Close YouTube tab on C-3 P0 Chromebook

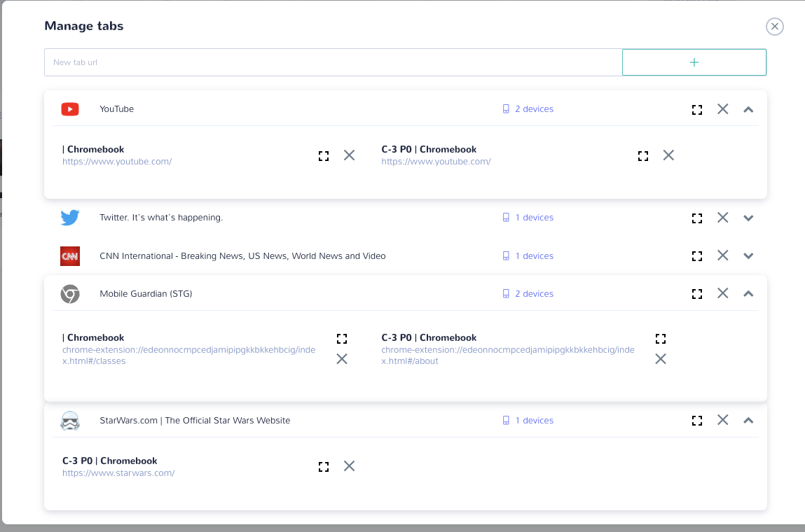click(x=668, y=155)
